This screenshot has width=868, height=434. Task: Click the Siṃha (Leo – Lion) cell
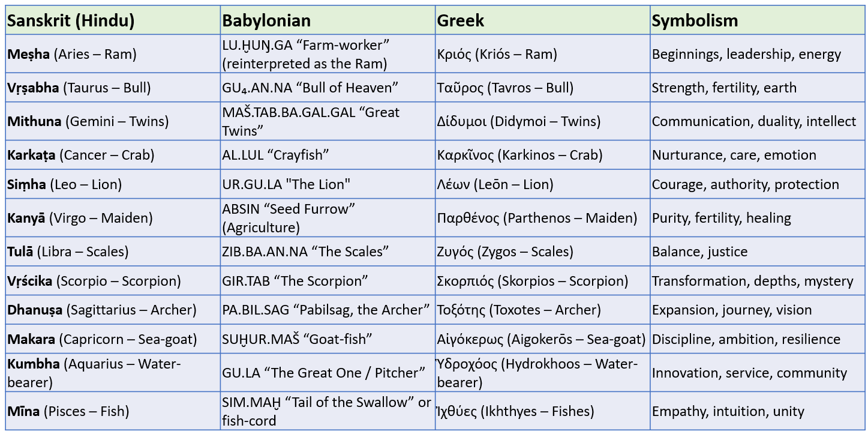[x=65, y=184]
